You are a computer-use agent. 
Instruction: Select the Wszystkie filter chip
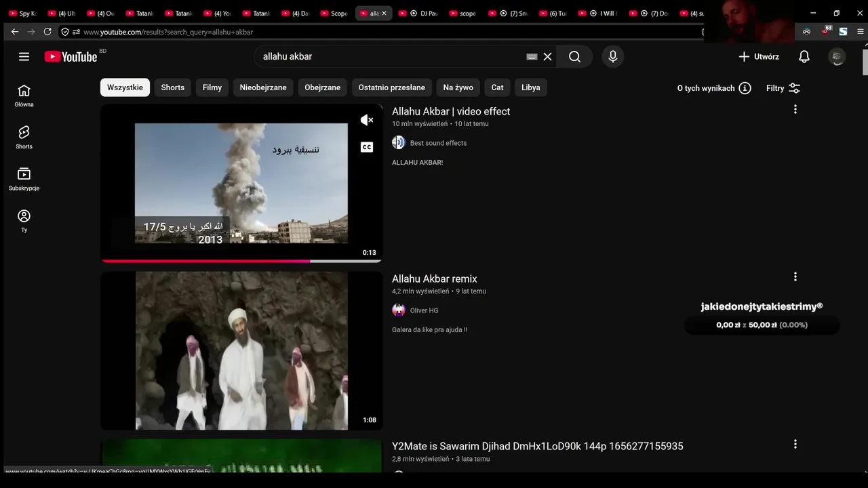pyautogui.click(x=125, y=87)
